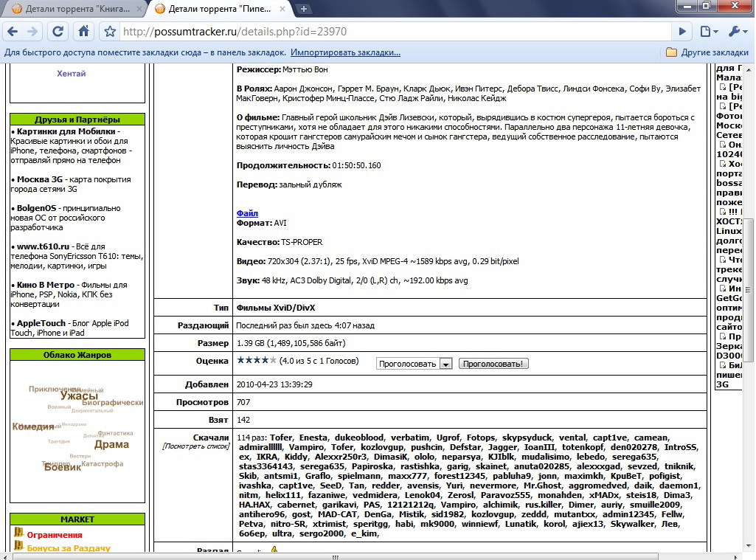Select "Катастрофа" in the genre cloud
This screenshot has height=560, width=756.
tap(103, 463)
